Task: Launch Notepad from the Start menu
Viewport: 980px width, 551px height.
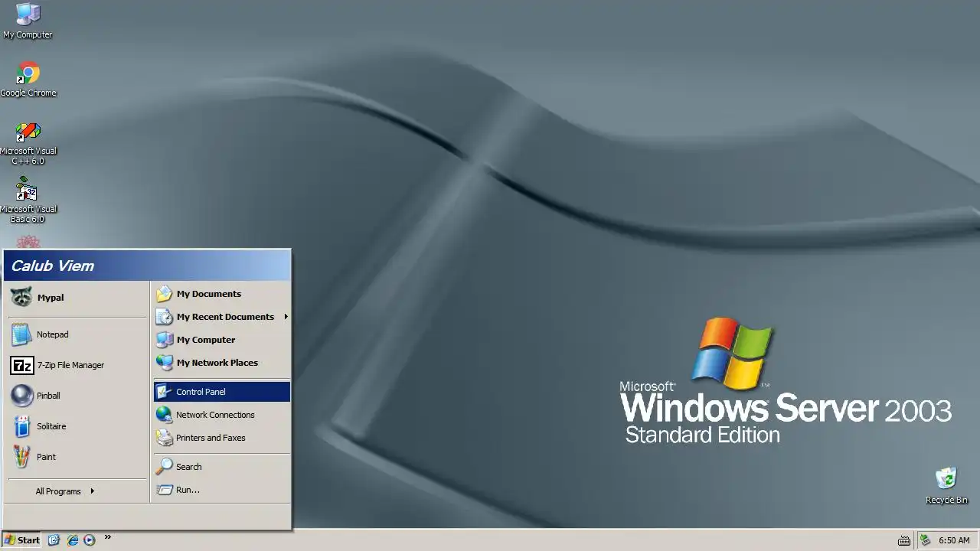Action: [x=77, y=334]
